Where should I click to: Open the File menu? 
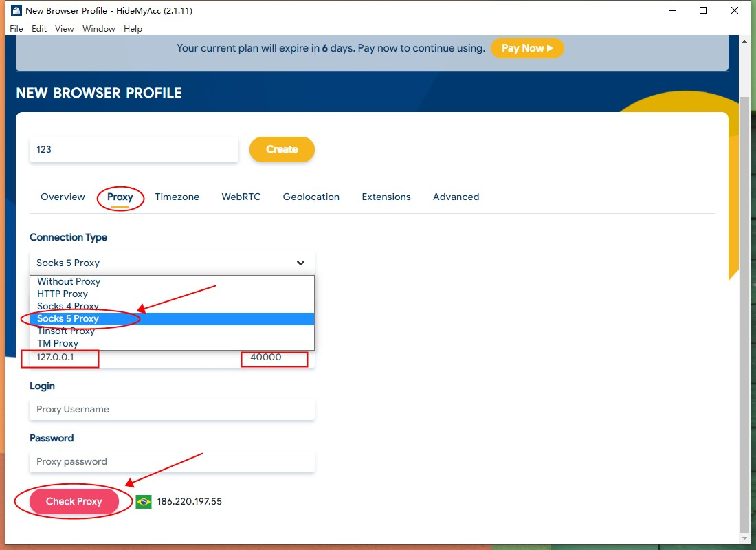coord(16,28)
